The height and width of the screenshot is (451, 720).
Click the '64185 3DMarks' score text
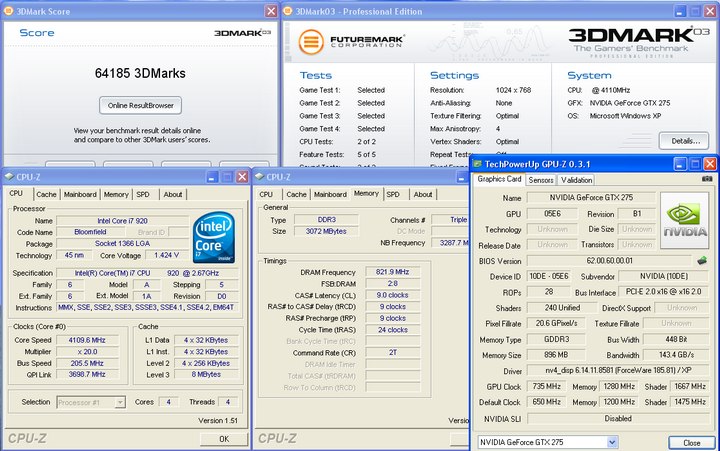[140, 73]
